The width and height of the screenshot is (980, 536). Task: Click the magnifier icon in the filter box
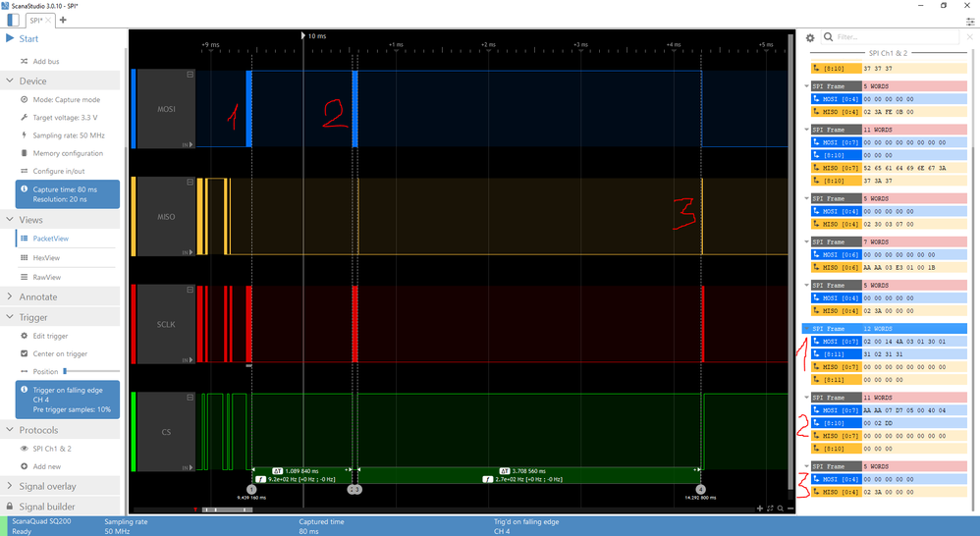828,37
